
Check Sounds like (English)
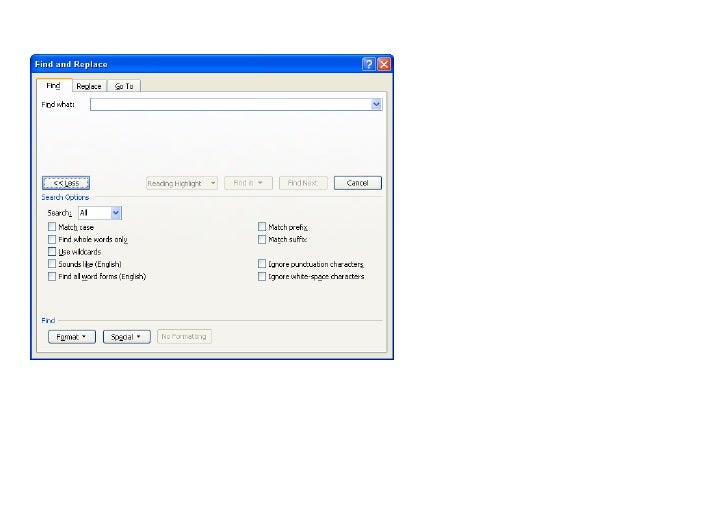tap(52, 264)
